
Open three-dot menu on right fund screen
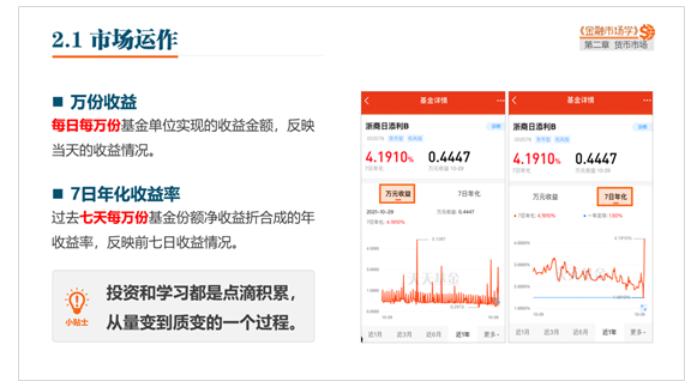(x=647, y=100)
